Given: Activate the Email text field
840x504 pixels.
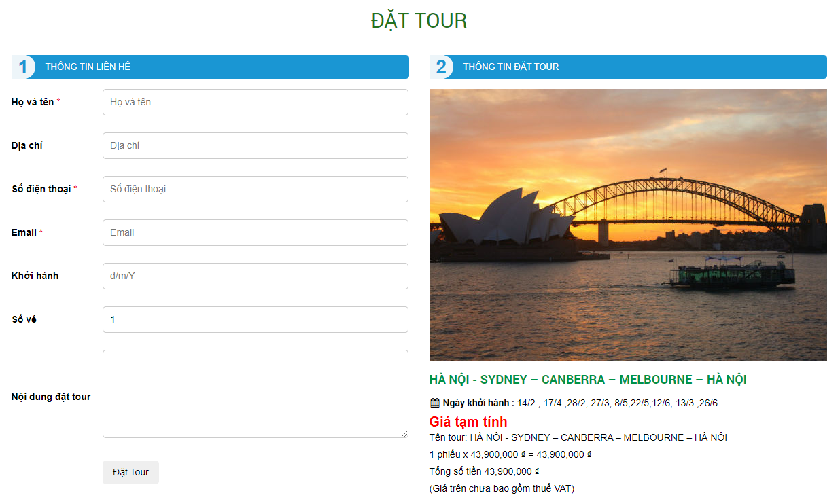Looking at the screenshot, I should coord(256,232).
